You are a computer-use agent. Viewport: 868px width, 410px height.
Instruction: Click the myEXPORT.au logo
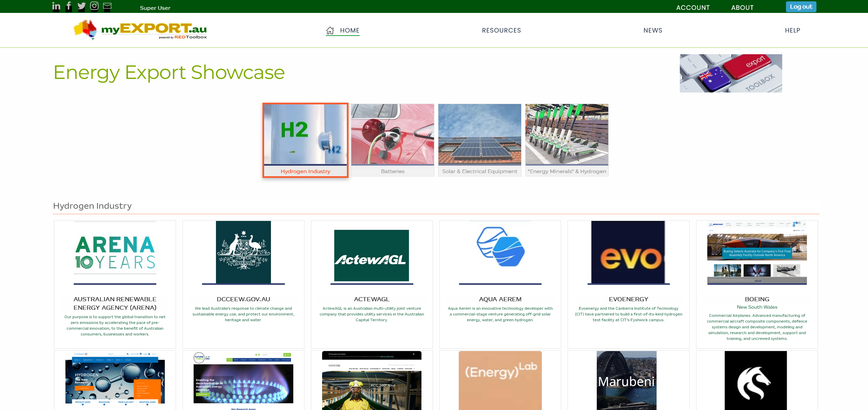click(140, 30)
